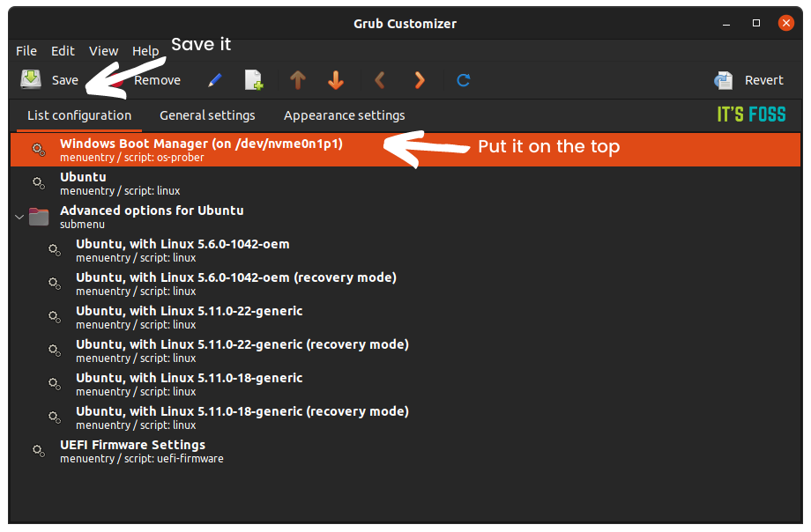Move the entry up with up arrow

click(x=297, y=80)
